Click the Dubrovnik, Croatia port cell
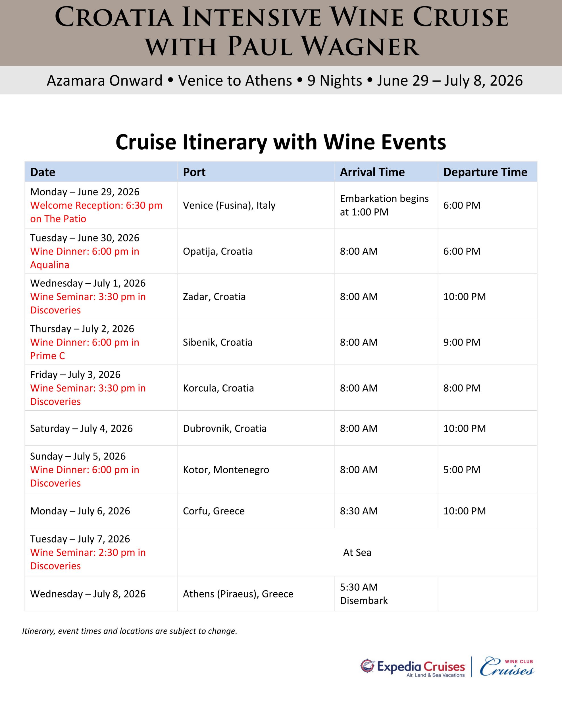The image size is (562, 728). (224, 428)
